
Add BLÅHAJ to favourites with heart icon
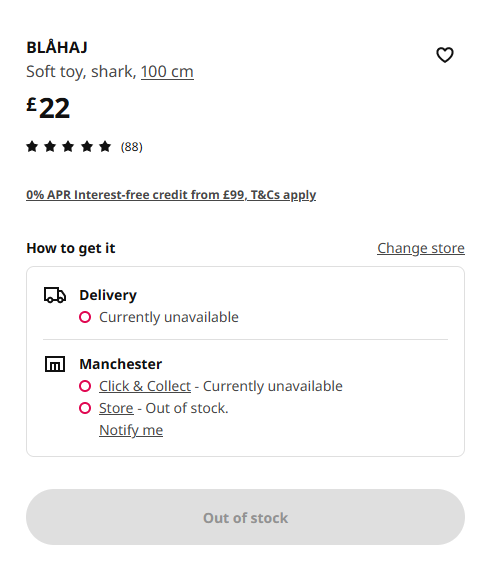pos(444,55)
